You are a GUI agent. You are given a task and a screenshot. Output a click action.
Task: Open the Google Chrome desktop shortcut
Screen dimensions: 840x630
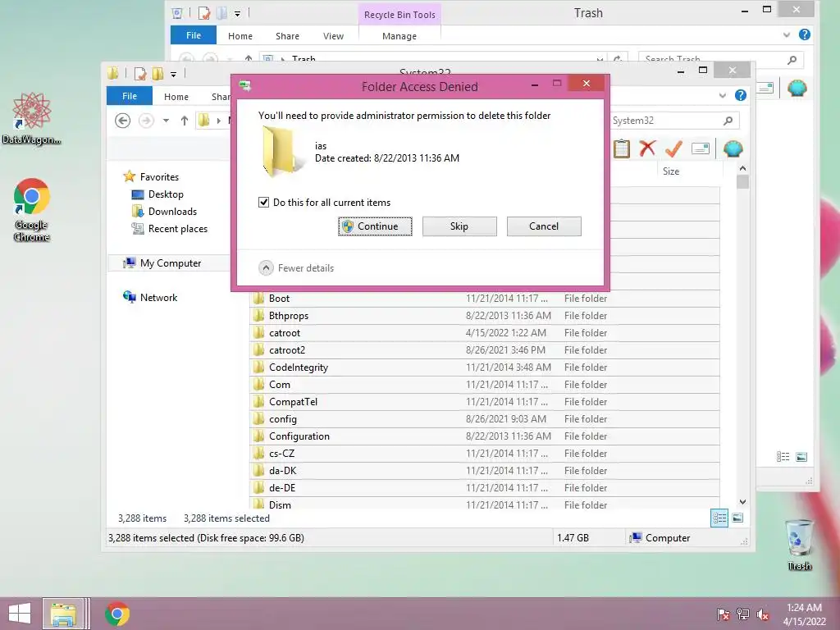click(x=32, y=210)
